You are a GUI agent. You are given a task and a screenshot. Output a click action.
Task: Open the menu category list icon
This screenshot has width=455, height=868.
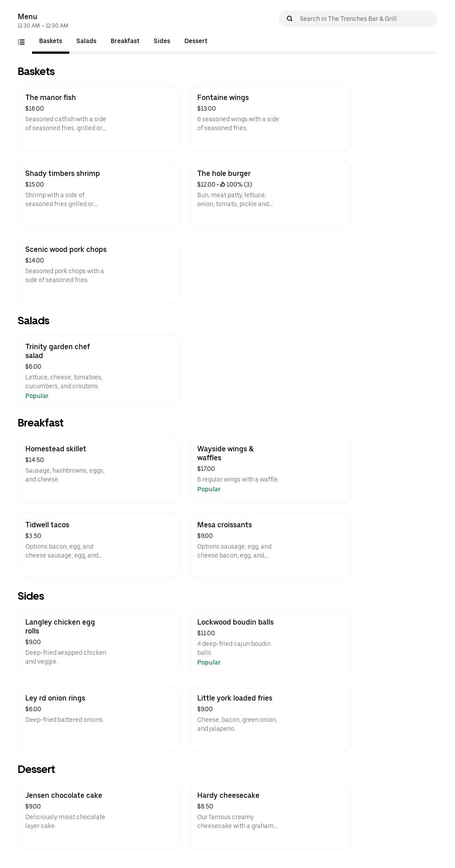click(21, 42)
